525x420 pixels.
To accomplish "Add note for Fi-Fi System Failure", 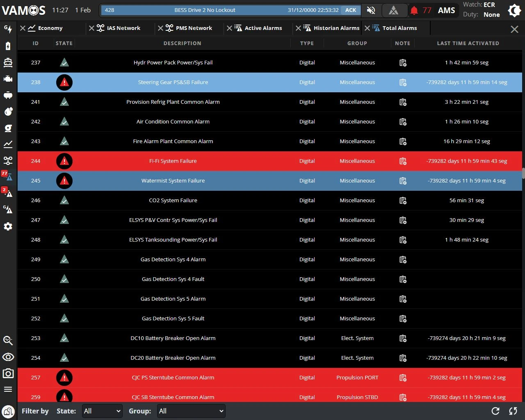I will [403, 161].
